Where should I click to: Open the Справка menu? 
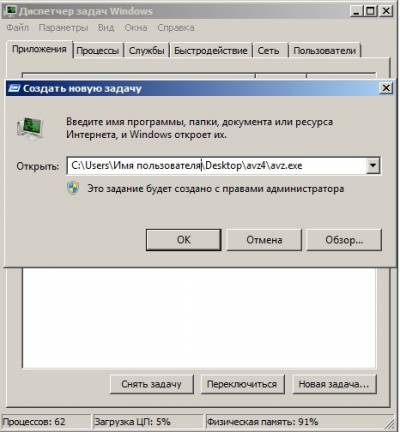coord(176,27)
